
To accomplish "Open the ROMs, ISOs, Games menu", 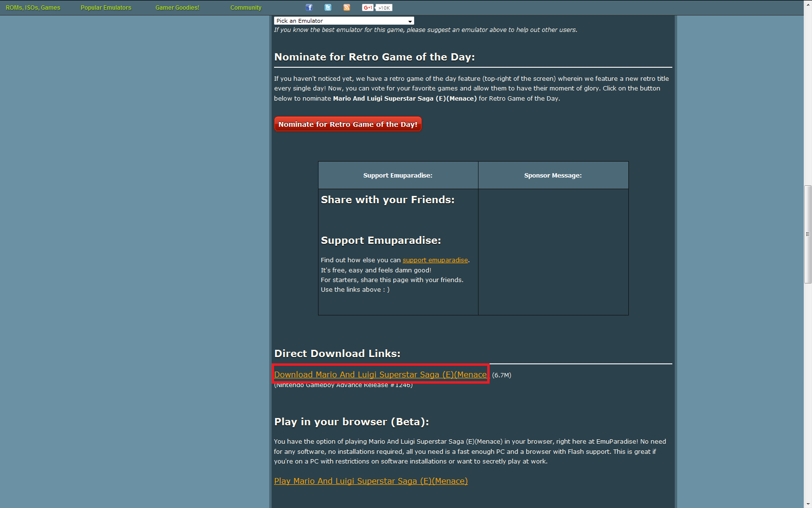I will coord(33,8).
